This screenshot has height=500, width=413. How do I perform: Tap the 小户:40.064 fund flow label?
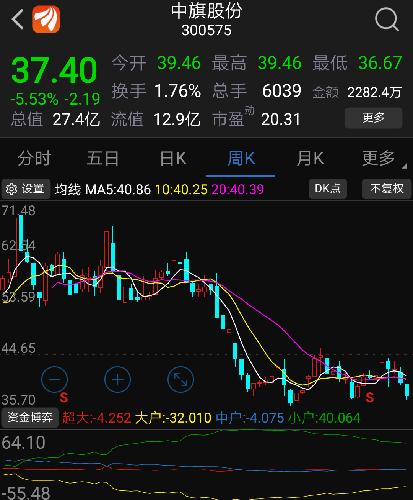tap(324, 418)
